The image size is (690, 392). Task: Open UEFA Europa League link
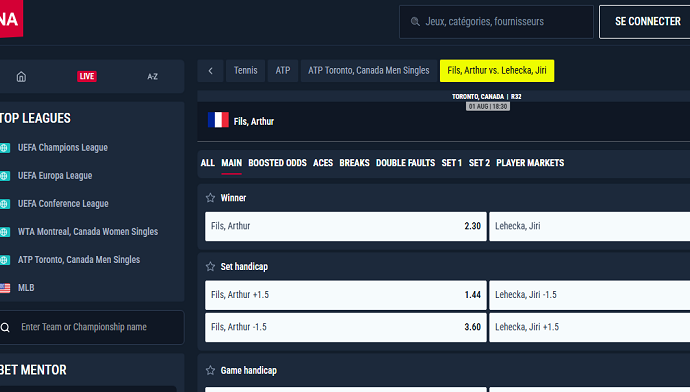pos(55,176)
